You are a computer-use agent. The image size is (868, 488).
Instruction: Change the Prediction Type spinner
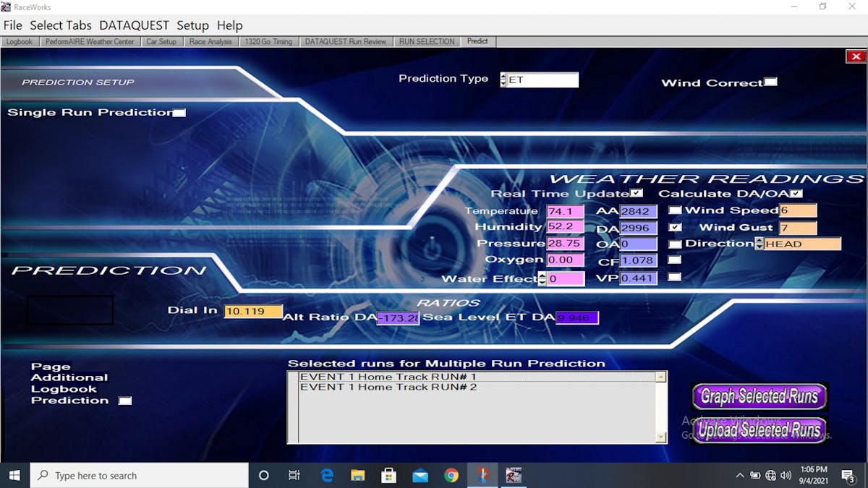[x=503, y=80]
